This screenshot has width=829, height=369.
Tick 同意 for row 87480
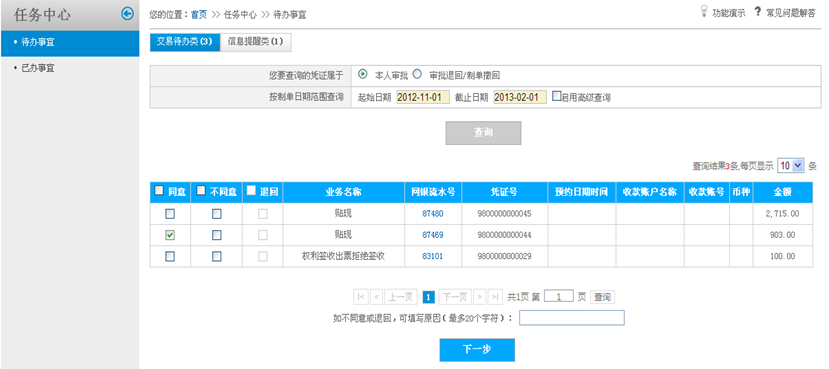(x=170, y=214)
